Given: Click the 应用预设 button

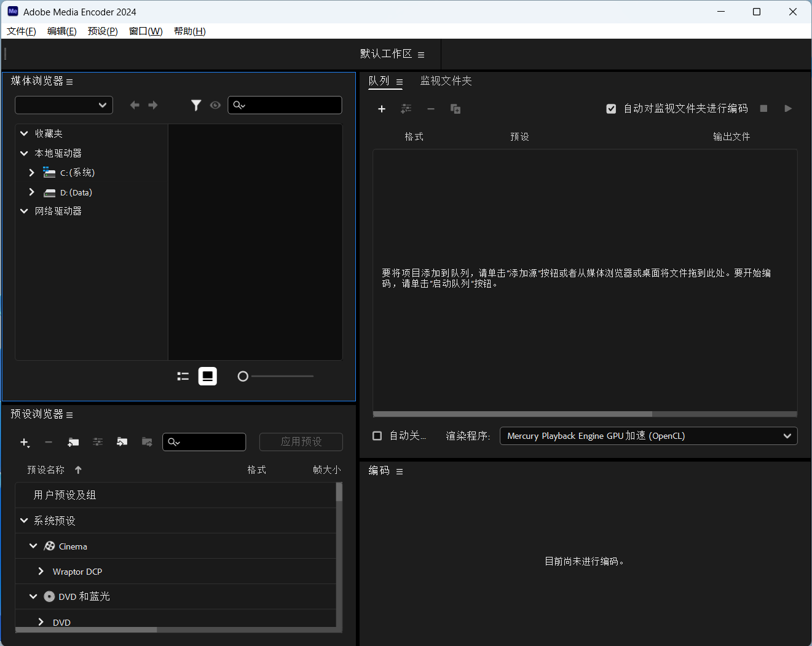Looking at the screenshot, I should tap(301, 442).
